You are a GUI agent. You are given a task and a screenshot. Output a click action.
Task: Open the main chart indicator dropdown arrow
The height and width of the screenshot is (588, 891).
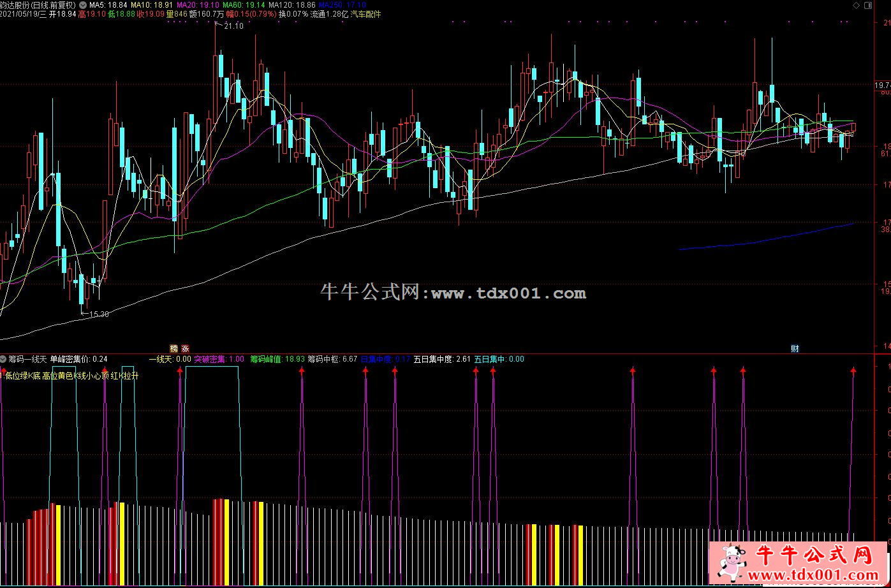point(83,5)
